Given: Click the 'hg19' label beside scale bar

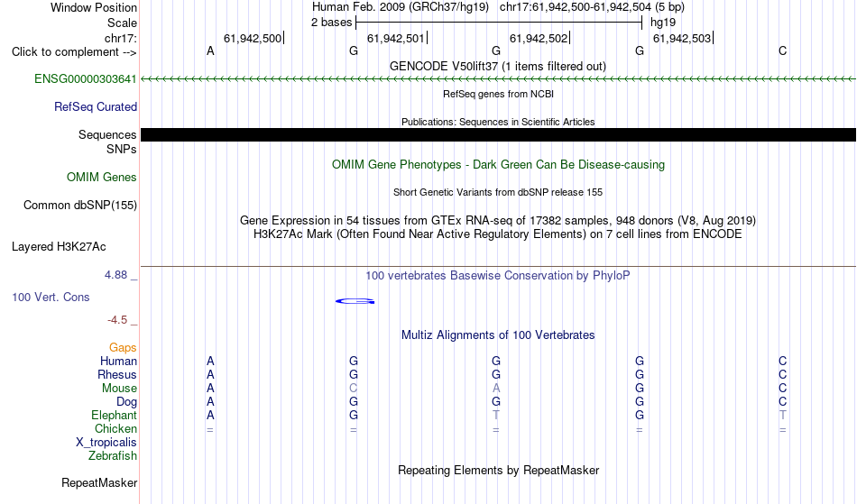Looking at the screenshot, I should [x=663, y=23].
